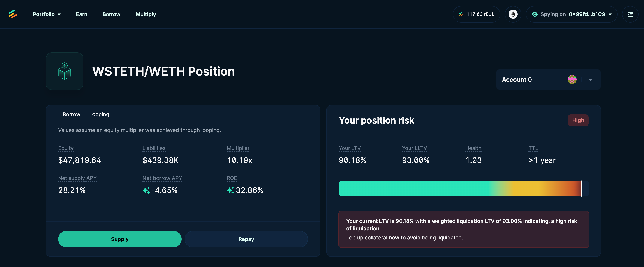Click the Supply button
644x267 pixels.
click(x=119, y=239)
